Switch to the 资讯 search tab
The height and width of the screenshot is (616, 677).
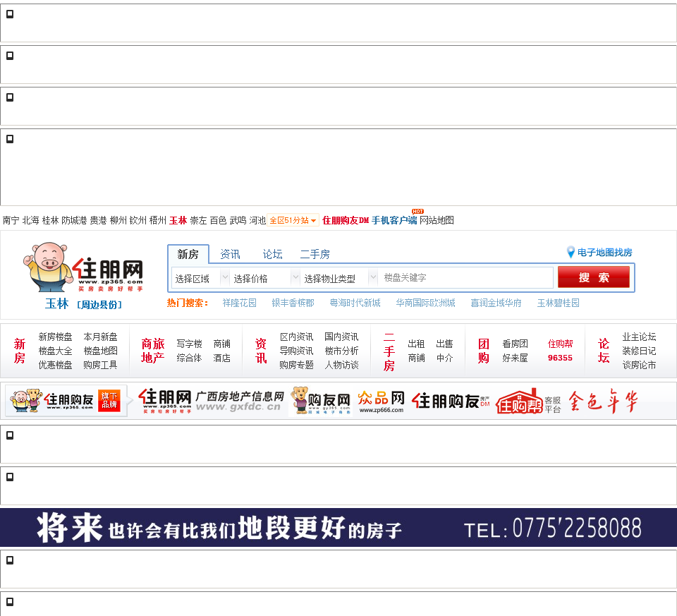point(230,254)
